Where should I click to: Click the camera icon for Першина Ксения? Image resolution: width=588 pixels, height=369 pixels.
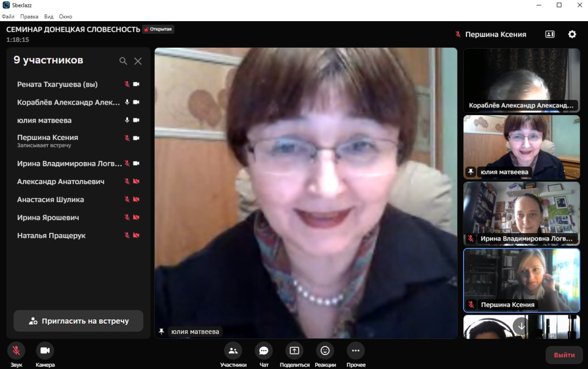point(136,138)
